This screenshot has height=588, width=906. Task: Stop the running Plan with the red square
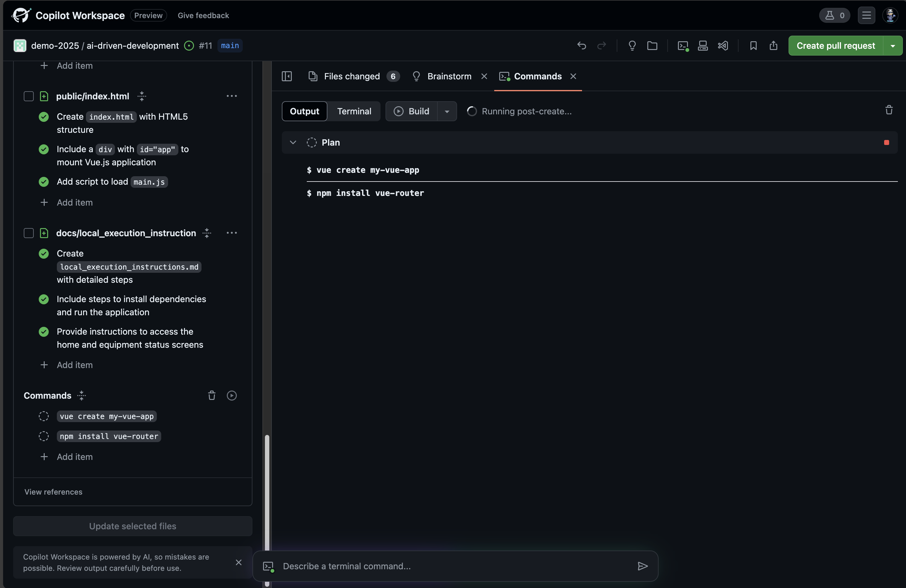pyautogui.click(x=887, y=142)
